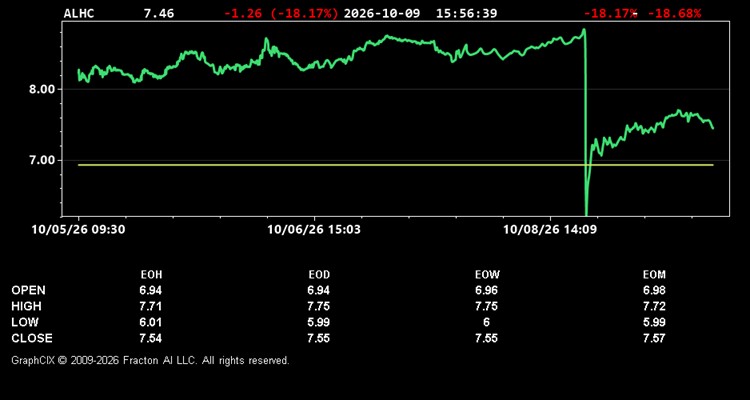The height and width of the screenshot is (400, 750).
Task: Click the EOM high value 7.72
Action: (x=654, y=306)
